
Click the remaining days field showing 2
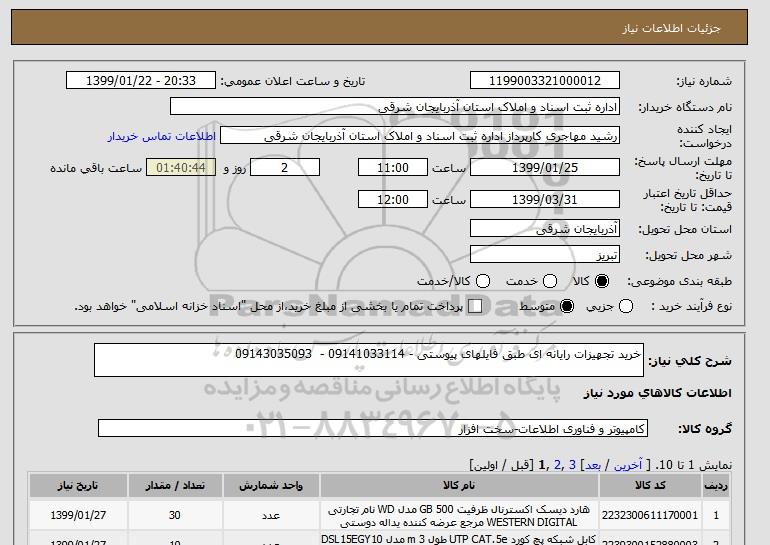(285, 167)
